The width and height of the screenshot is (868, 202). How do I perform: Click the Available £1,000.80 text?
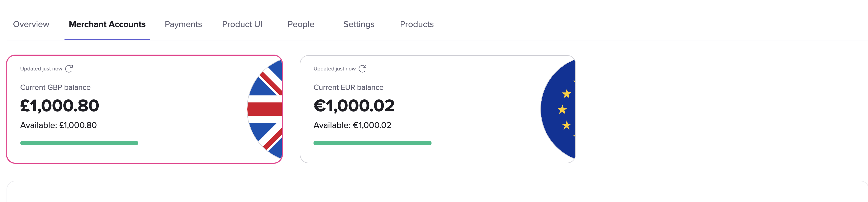(x=58, y=125)
